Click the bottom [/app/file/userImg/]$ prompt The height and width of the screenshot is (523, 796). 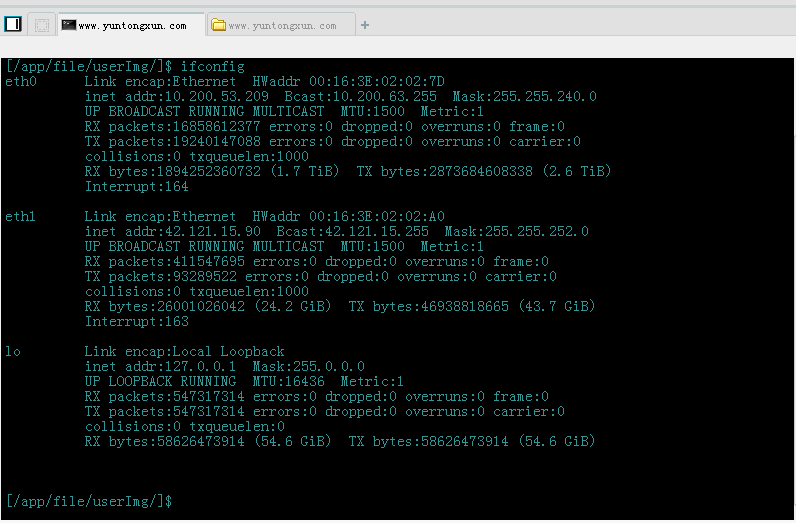[x=89, y=502]
